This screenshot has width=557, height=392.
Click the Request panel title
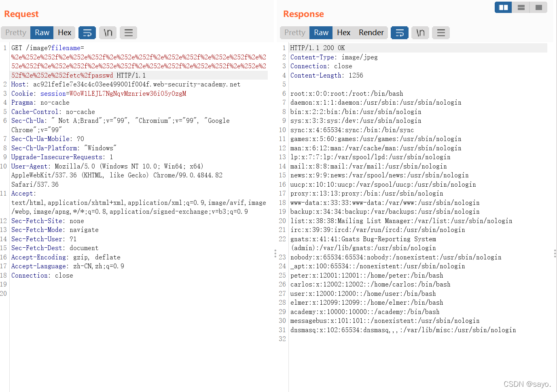pos(21,14)
